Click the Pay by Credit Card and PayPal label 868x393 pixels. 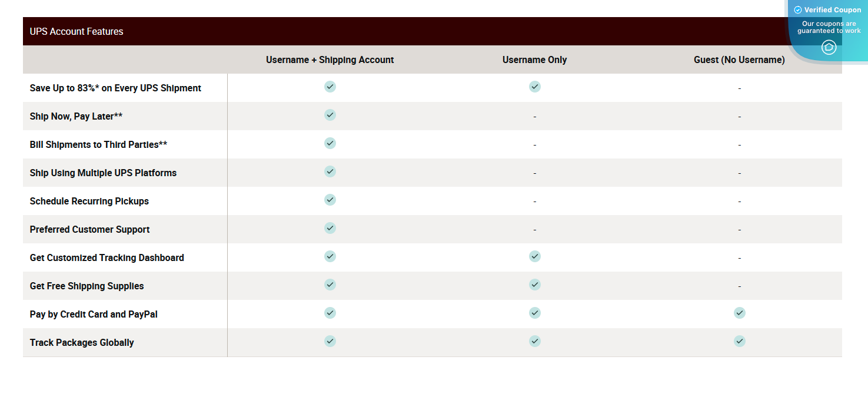click(94, 315)
